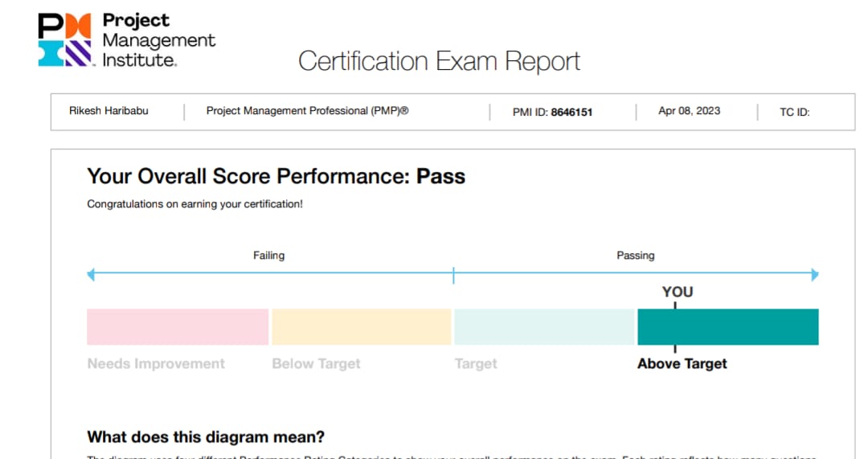Image resolution: width=868 pixels, height=459 pixels.
Task: Click the Project Management Institute logo icon
Action: point(65,40)
